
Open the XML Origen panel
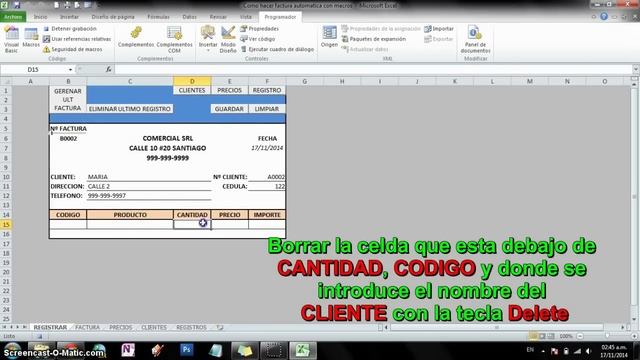329,37
